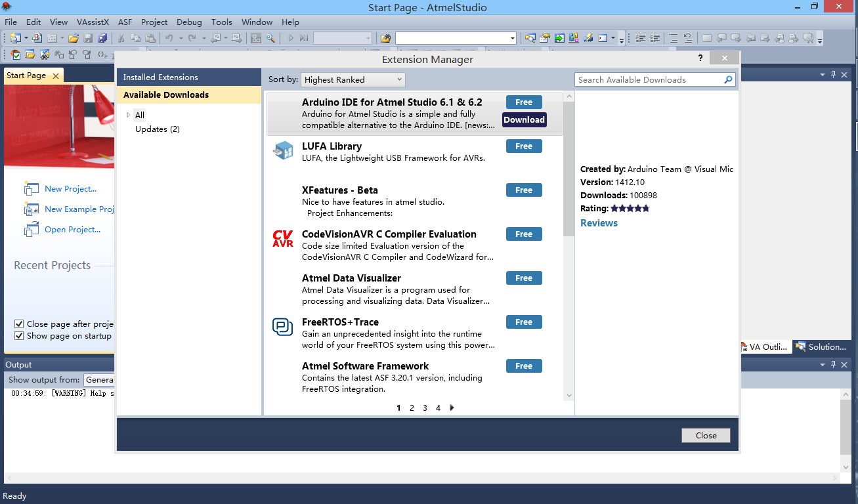858x504 pixels.
Task: Click the Save floppy disk toolbar icon
Action: (88, 38)
